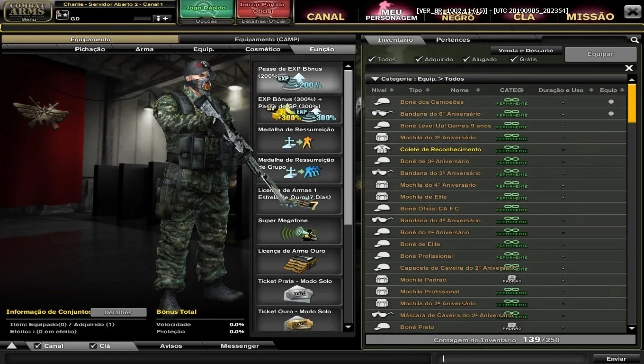
Task: Select the Licença de Armas 1 Estrela de Ouro item
Action: [299, 200]
